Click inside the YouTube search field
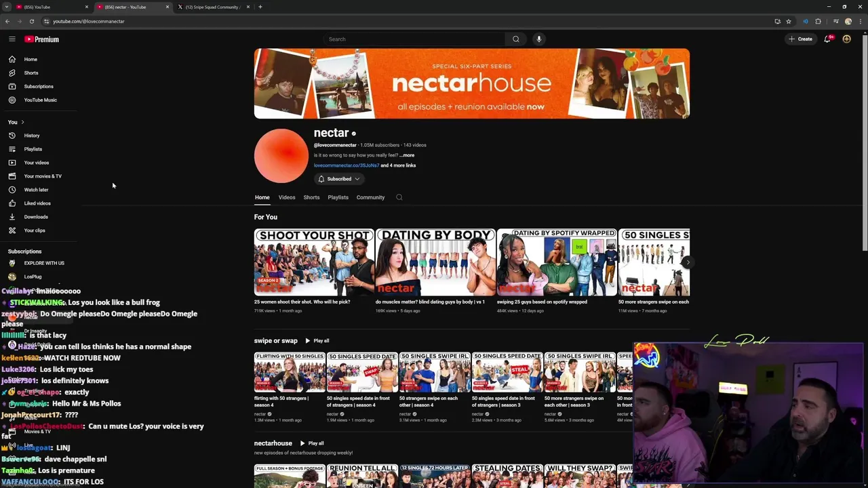 tap(414, 39)
